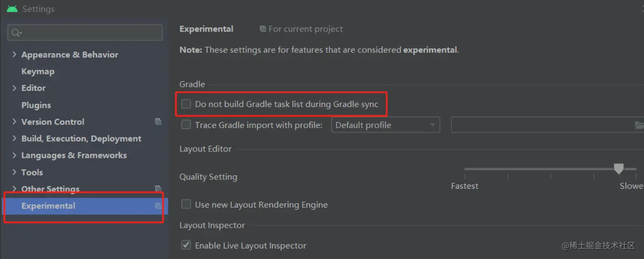Enable Do not build Gradle task list
Image resolution: width=644 pixels, height=259 pixels.
[186, 104]
